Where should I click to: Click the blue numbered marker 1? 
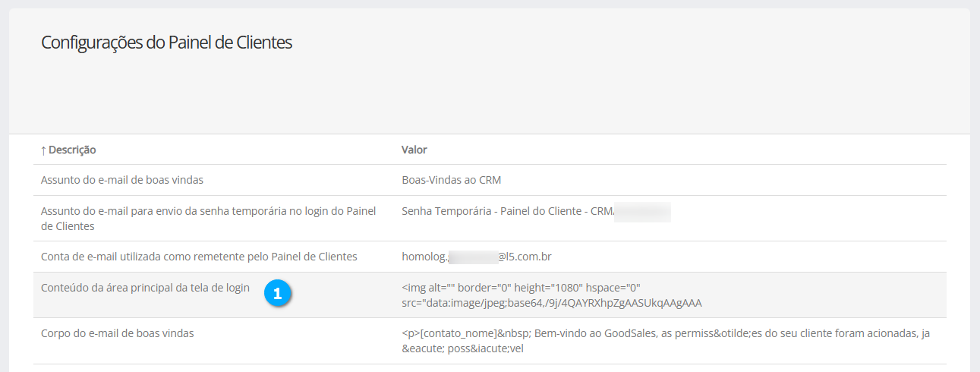tap(278, 295)
